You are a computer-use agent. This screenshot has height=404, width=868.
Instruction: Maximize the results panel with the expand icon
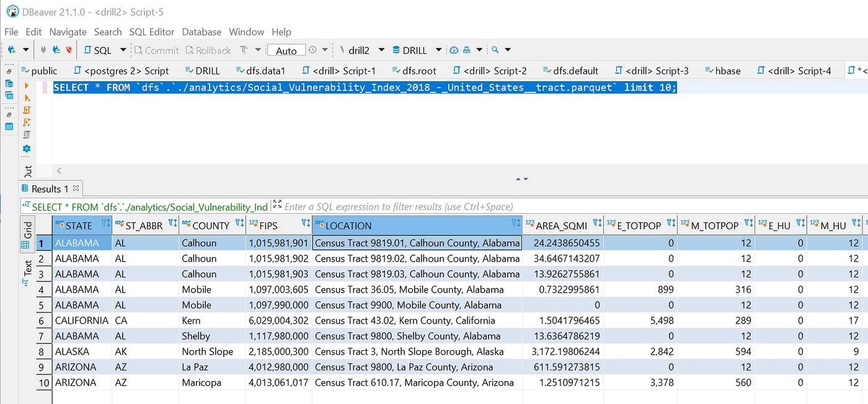click(x=277, y=204)
